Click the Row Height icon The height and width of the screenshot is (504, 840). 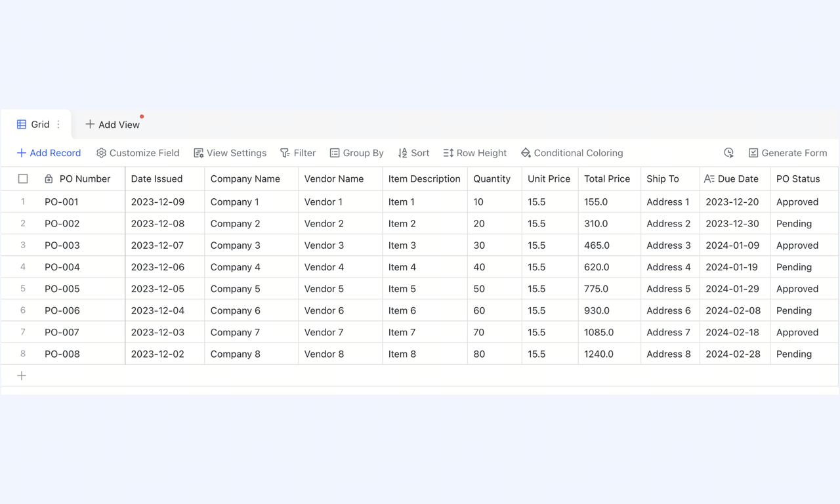[x=448, y=153]
